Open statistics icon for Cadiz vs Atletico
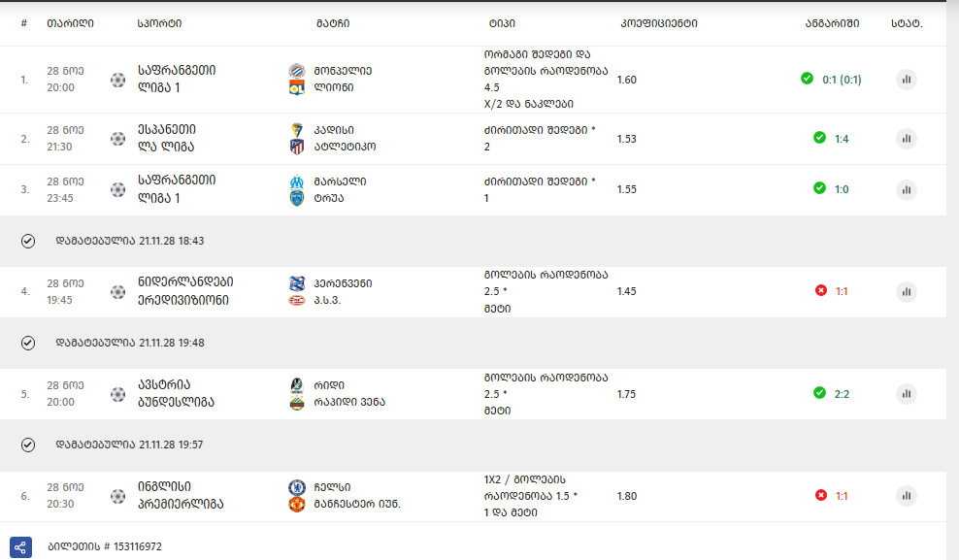 [907, 139]
